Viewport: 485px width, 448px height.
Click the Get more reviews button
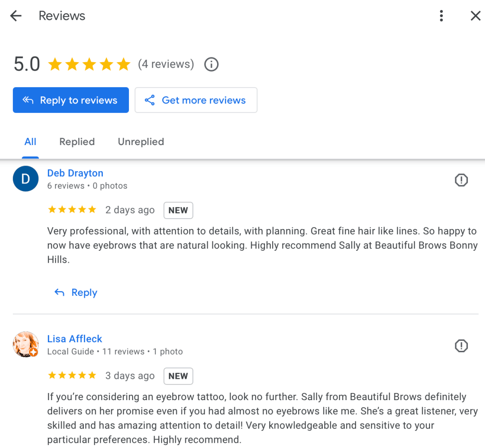coord(196,100)
